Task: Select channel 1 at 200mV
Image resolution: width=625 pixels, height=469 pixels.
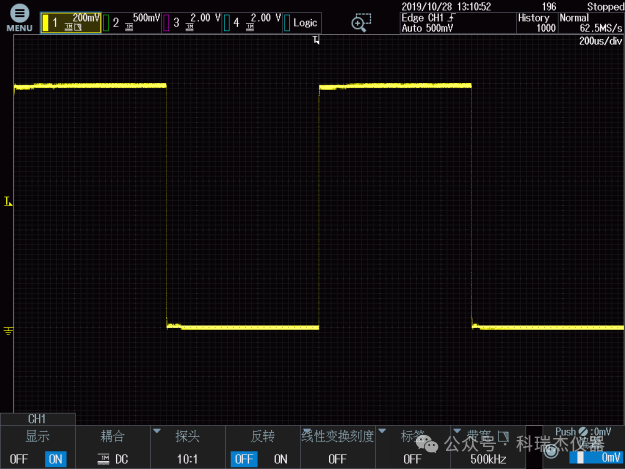Action: coord(71,23)
